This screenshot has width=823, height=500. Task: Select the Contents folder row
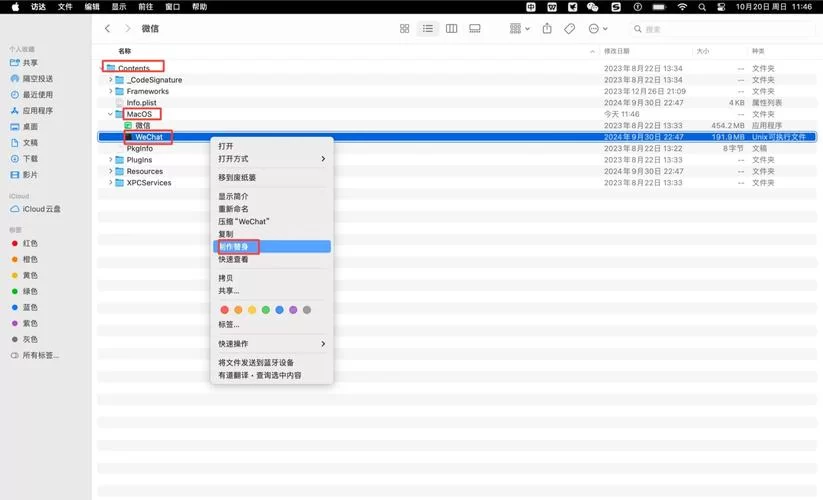(457, 68)
